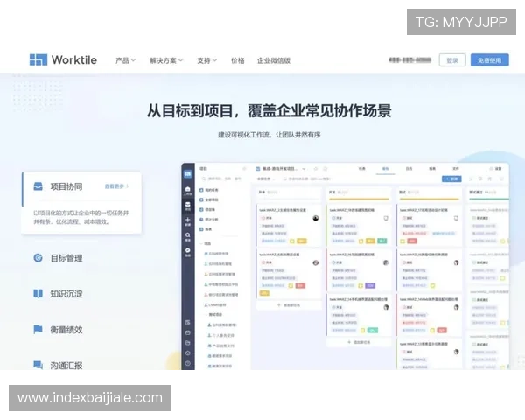Select the 项目协同 feature card icon
This screenshot has height=420, width=525.
[38, 186]
